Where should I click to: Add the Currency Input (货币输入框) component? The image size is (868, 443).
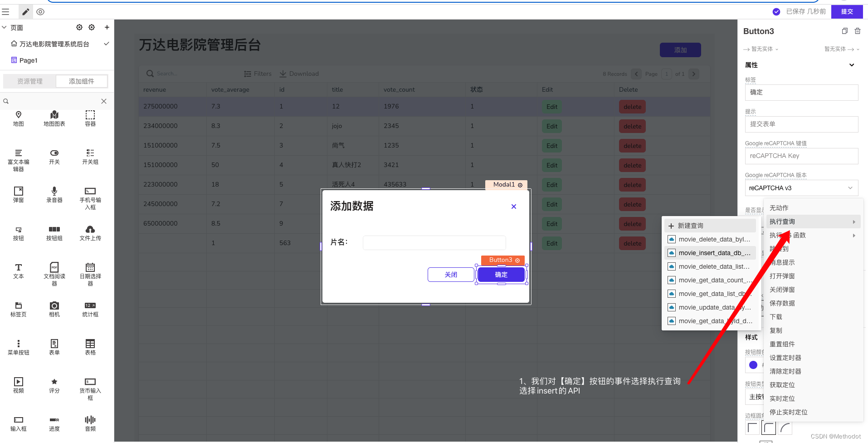(90, 389)
